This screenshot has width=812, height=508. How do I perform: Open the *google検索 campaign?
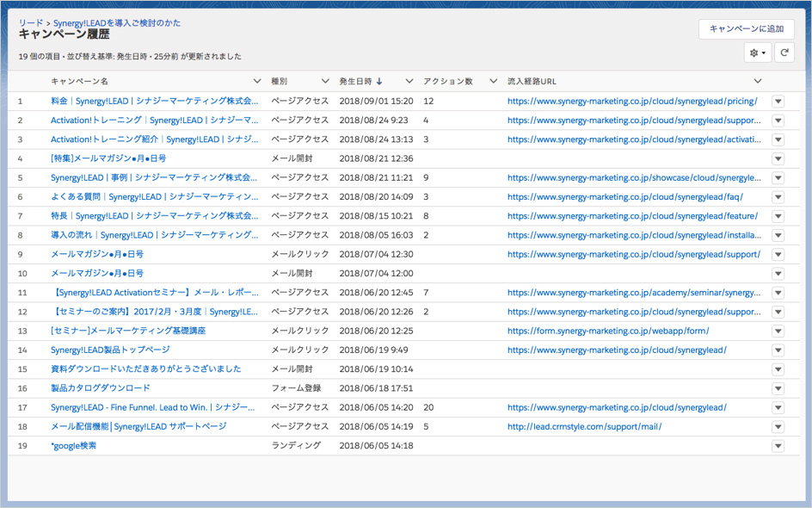pyautogui.click(x=73, y=446)
